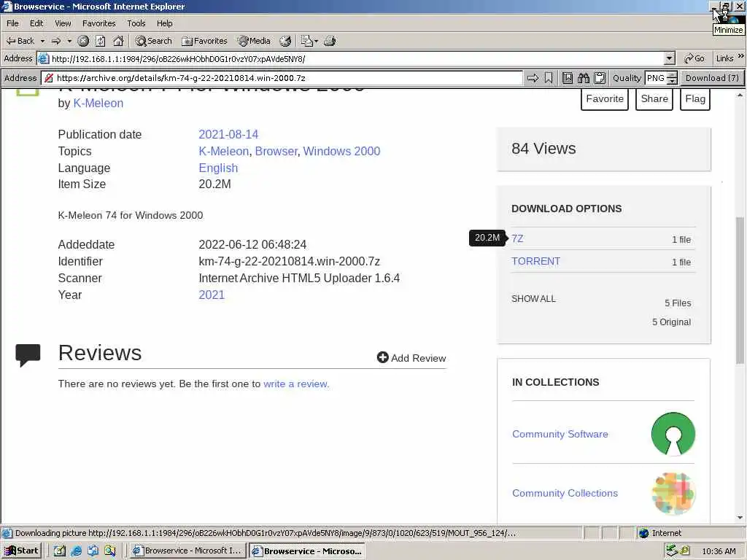The height and width of the screenshot is (560, 747).
Task: Click the Browservice find binoculars icon
Action: tap(584, 77)
